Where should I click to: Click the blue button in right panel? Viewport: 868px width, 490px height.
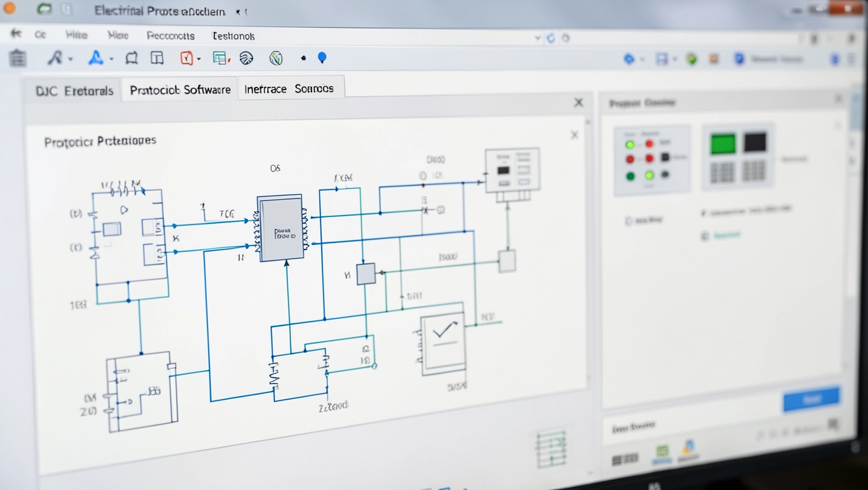tap(811, 399)
